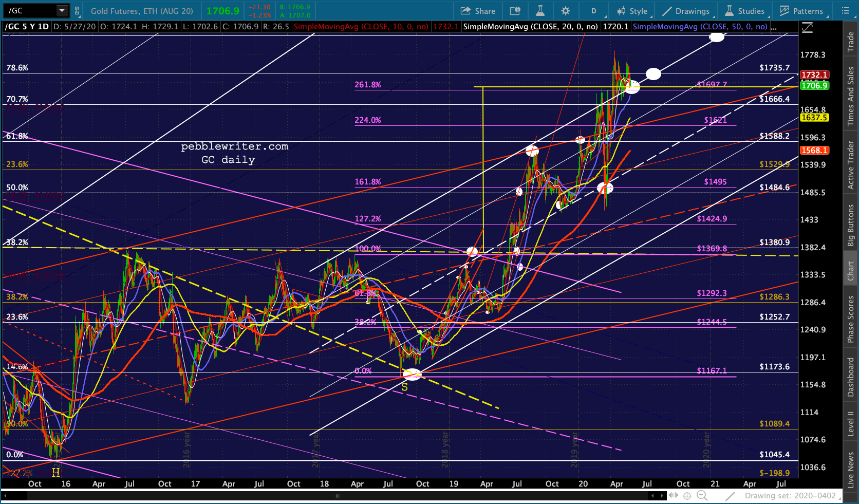Click the Gold Futures, ETH (AUG 20) description

pyautogui.click(x=142, y=11)
